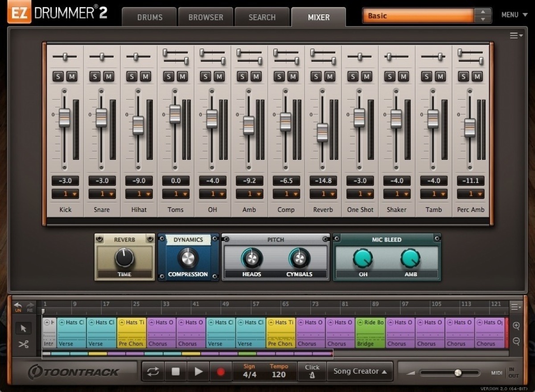Open the Basic preset dropdown
The width and height of the screenshot is (535, 392).
point(419,16)
